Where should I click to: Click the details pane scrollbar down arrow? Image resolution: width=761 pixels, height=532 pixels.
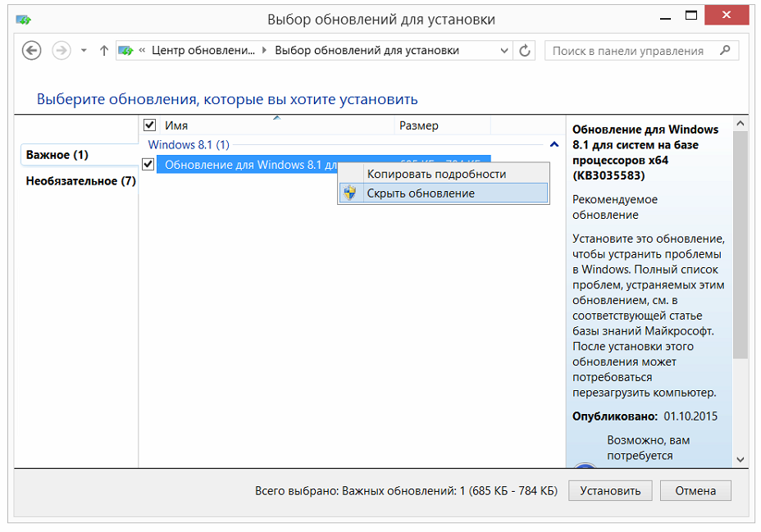(740, 460)
